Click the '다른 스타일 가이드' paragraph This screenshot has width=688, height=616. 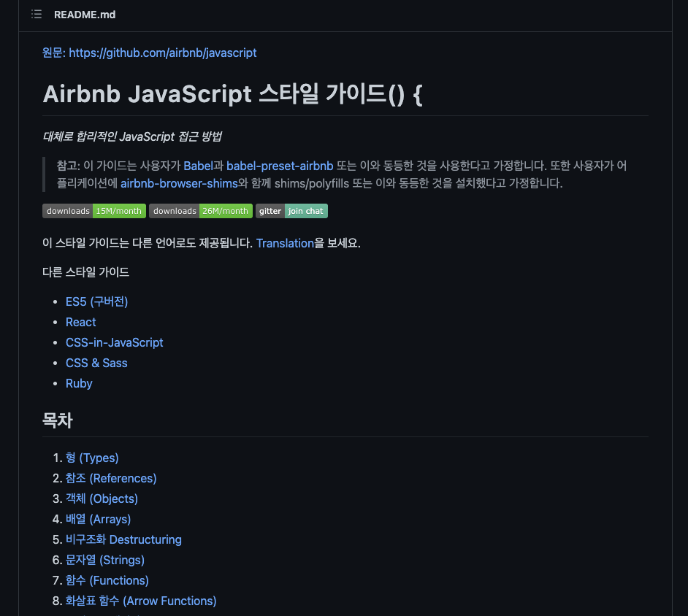coord(86,272)
